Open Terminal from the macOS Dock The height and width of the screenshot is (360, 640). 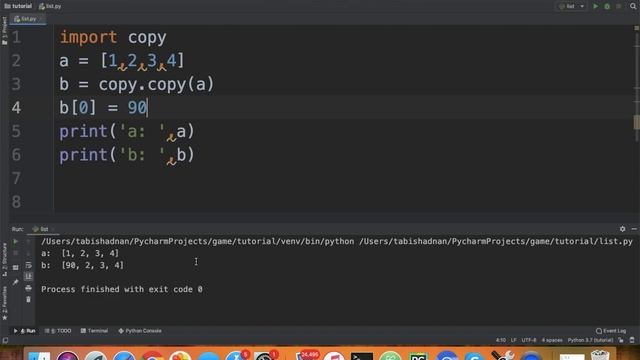pyautogui.click(x=362, y=356)
